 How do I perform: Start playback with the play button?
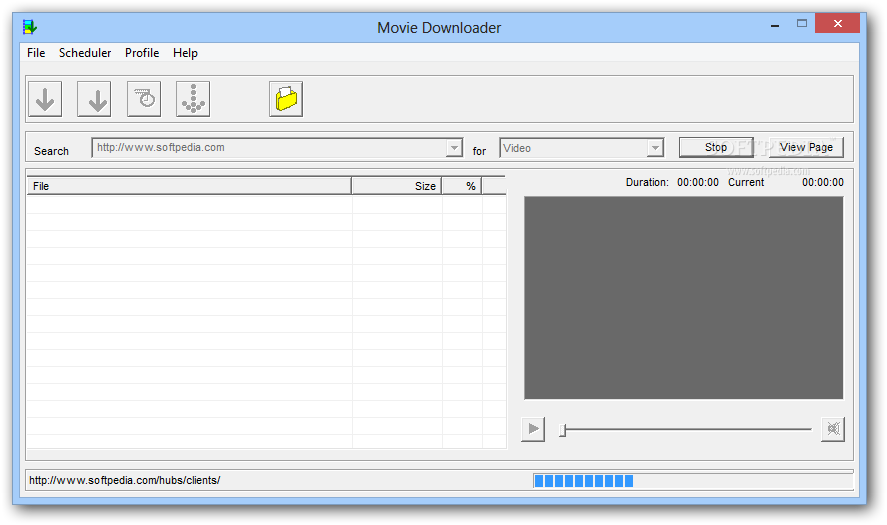(x=533, y=429)
